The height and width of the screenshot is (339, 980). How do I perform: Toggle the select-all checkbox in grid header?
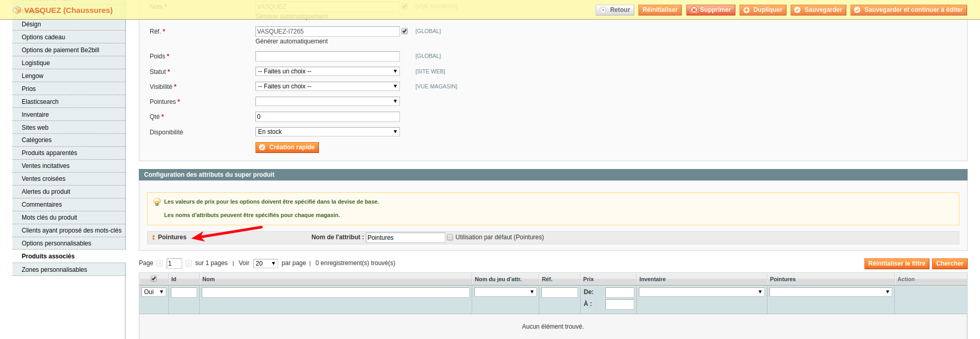(x=153, y=279)
